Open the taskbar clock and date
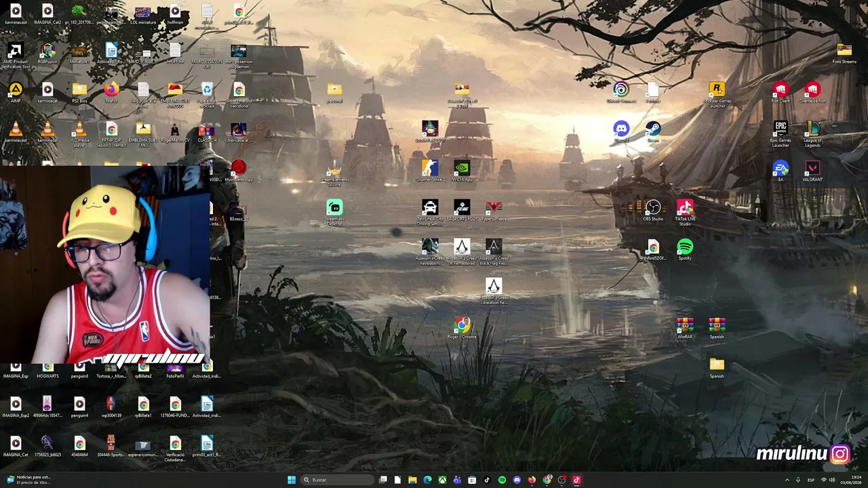This screenshot has width=868, height=488. pyautogui.click(x=852, y=480)
